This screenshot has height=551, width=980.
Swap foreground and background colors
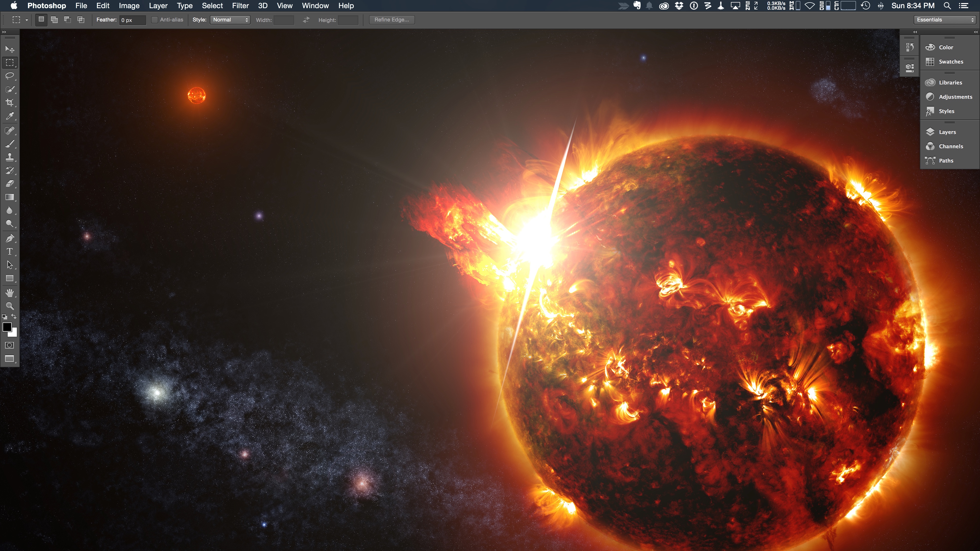click(14, 316)
